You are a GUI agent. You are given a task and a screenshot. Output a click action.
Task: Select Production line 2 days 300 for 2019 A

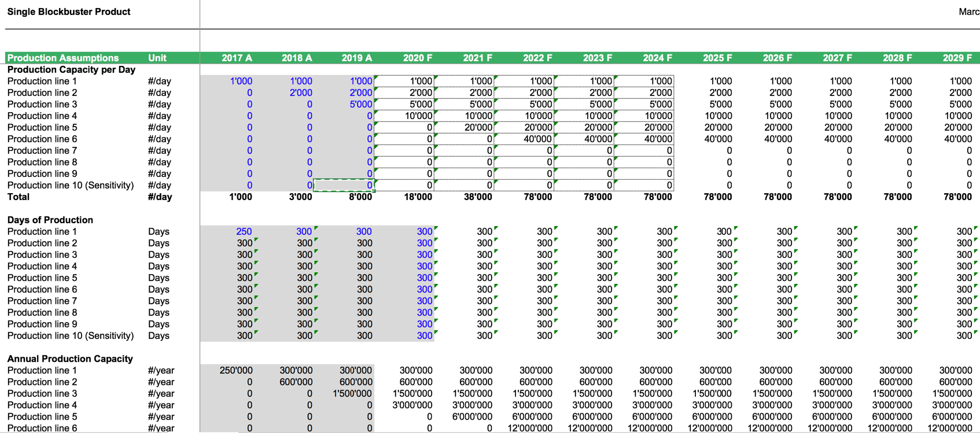(364, 243)
